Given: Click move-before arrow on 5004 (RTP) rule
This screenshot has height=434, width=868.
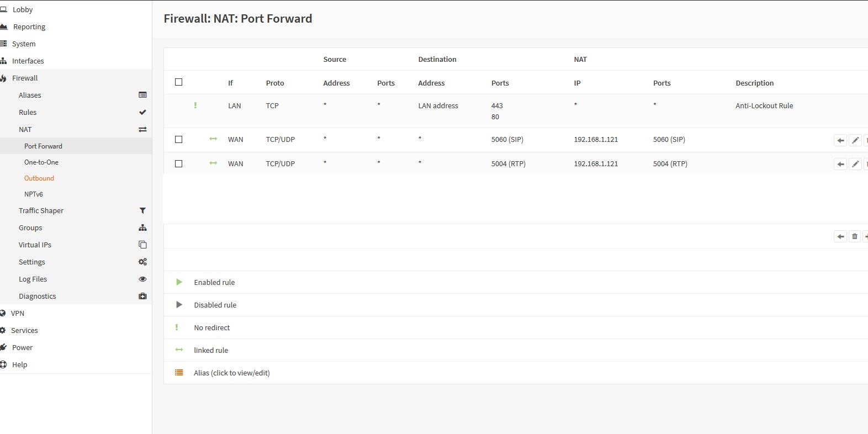Looking at the screenshot, I should [x=840, y=164].
